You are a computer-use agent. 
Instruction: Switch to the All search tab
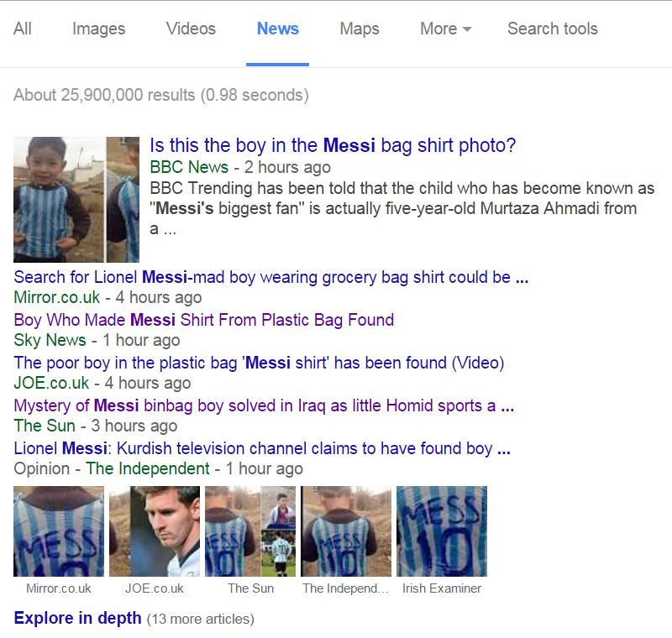23,29
